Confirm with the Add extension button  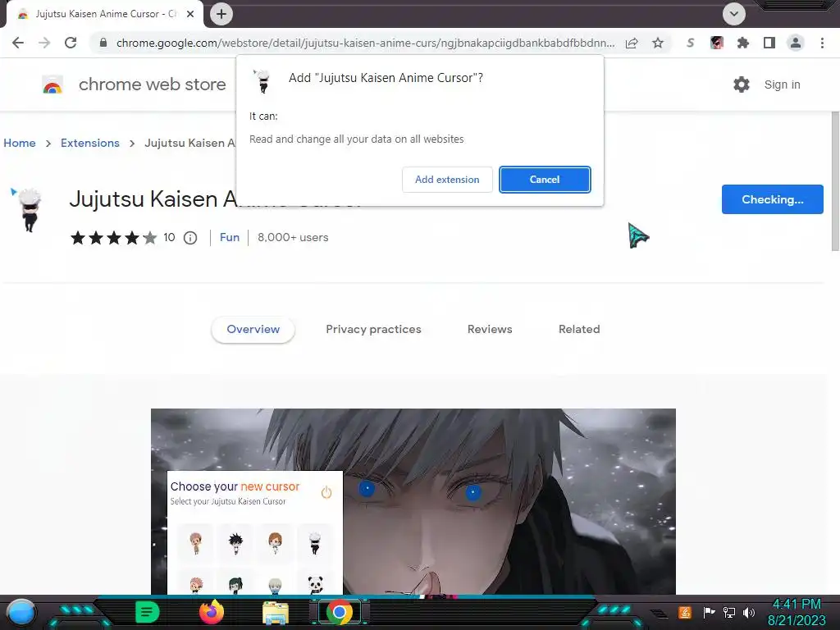click(447, 180)
